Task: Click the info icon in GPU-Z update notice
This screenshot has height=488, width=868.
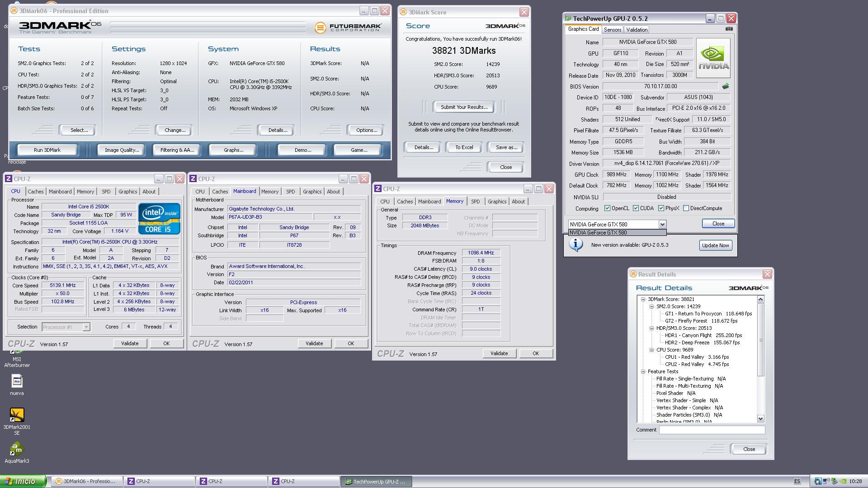Action: tap(576, 245)
